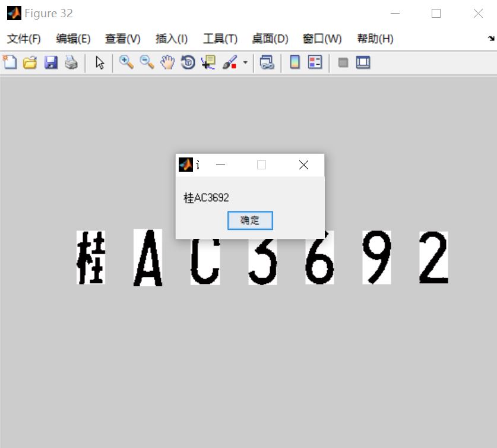Minimize the Figure 32 window
The width and height of the screenshot is (497, 448).
[x=395, y=13]
